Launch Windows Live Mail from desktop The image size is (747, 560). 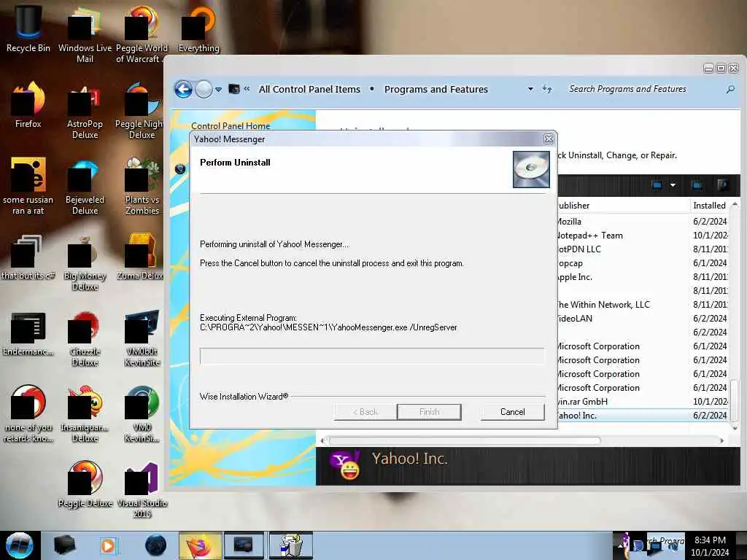coord(85,34)
